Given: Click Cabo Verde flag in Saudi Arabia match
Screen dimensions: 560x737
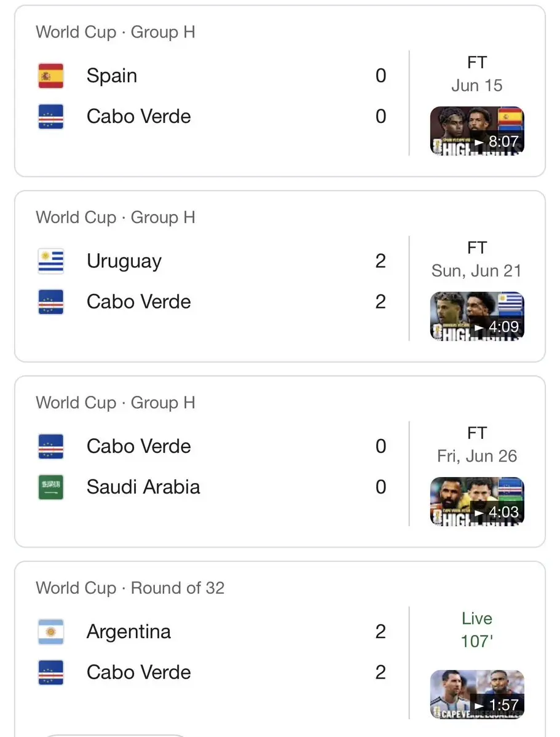Looking at the screenshot, I should tap(51, 446).
